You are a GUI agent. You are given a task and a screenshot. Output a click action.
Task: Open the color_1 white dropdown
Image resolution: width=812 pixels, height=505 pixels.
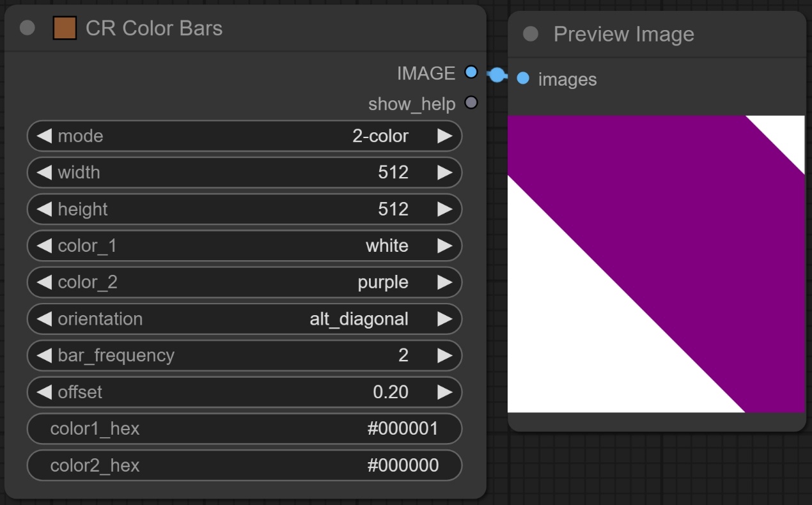tap(244, 246)
